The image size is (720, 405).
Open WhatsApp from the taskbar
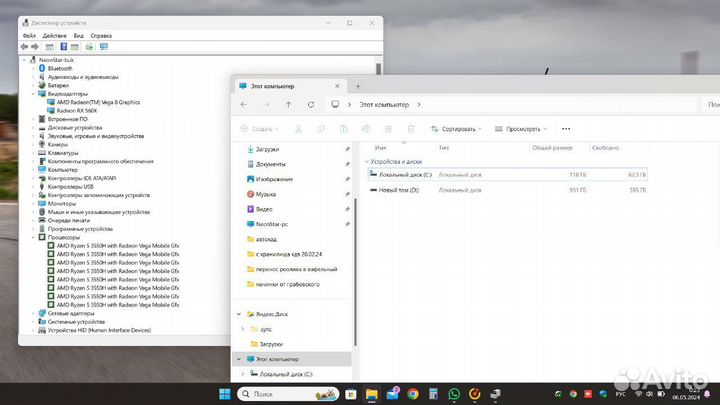point(454,394)
